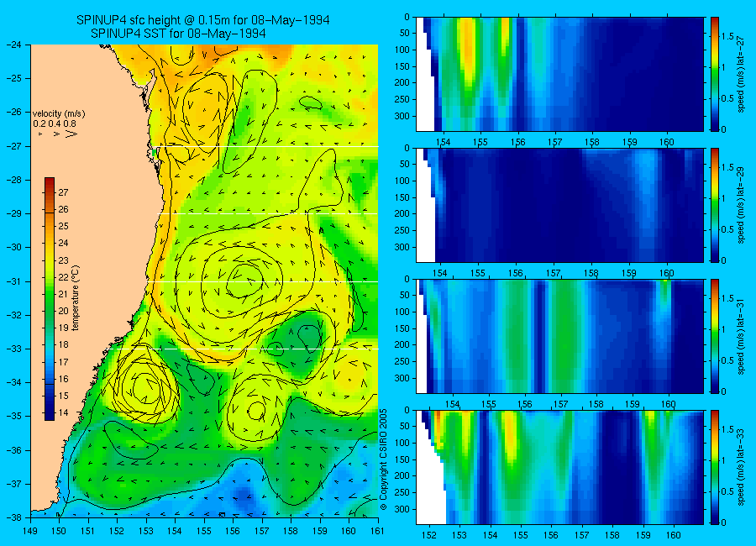Click the title 'SPINUP4 sfc height @ 0.15m for 08-May-1994'
Image resolution: width=756 pixels, height=546 pixels.
pyautogui.click(x=203, y=20)
